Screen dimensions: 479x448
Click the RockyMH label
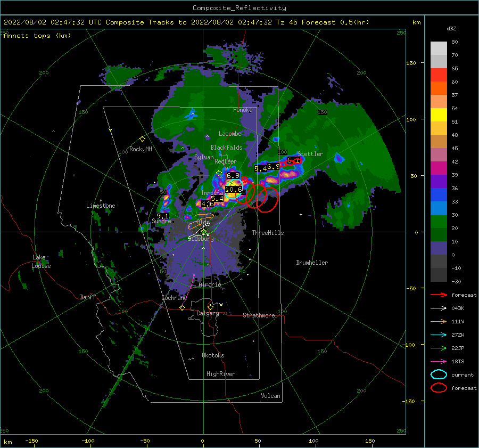coord(141,149)
